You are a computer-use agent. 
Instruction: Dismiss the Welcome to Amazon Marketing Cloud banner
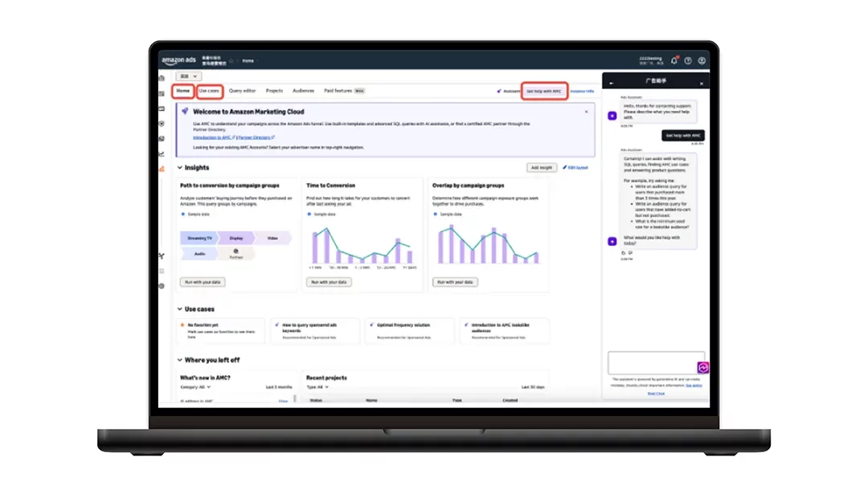[586, 112]
